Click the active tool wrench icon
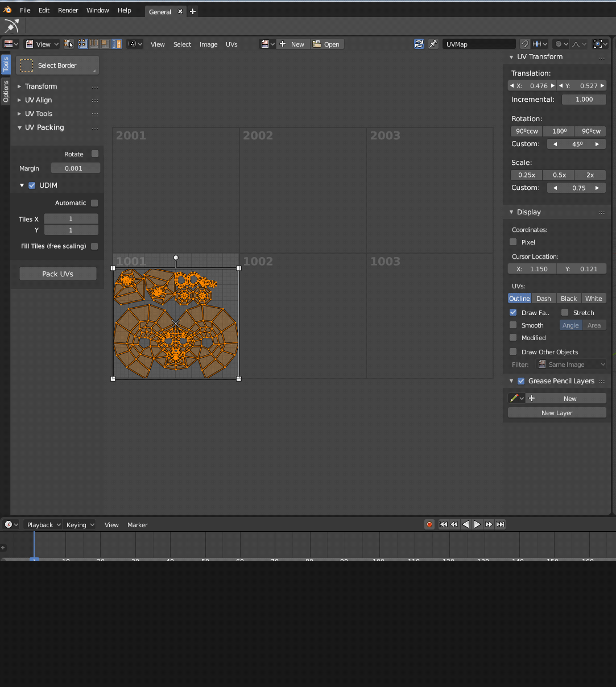Viewport: 616px width, 687px height. point(11,26)
